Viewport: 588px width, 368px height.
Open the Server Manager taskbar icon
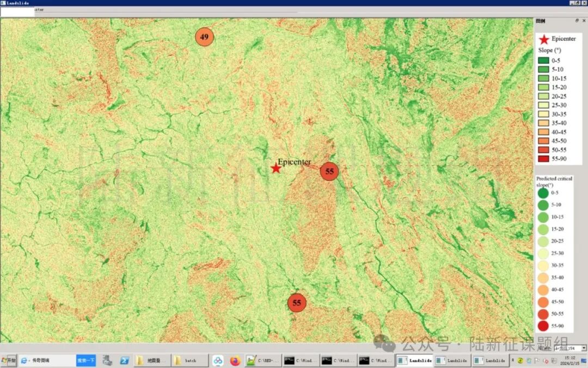click(107, 360)
